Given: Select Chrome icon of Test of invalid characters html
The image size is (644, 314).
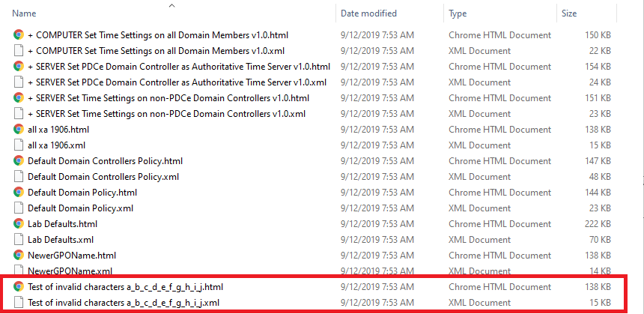Looking at the screenshot, I should pos(18,287).
